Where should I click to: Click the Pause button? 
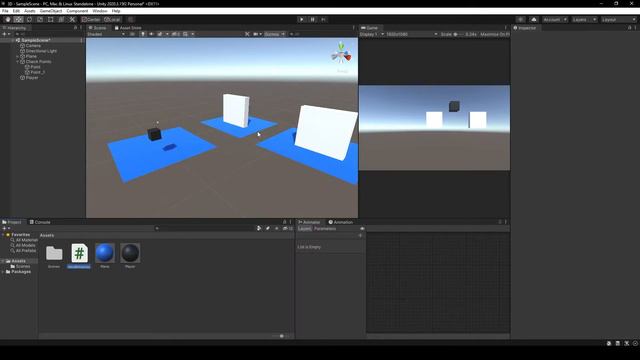click(x=313, y=19)
